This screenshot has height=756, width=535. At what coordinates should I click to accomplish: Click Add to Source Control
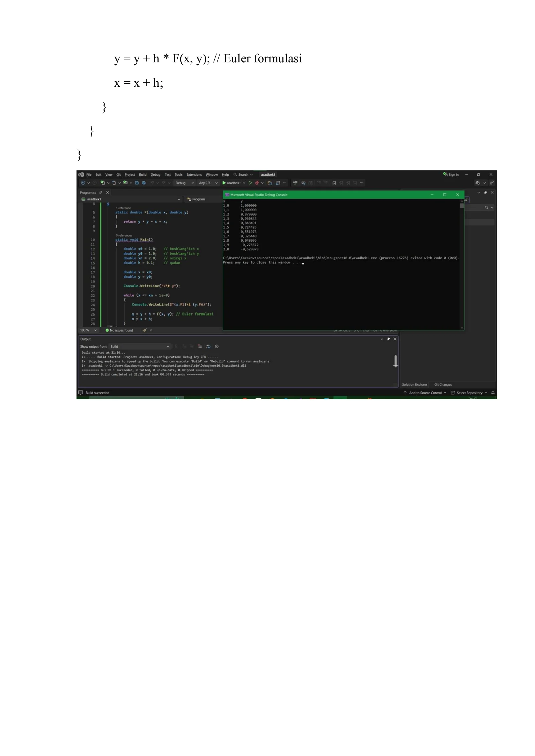tap(425, 393)
